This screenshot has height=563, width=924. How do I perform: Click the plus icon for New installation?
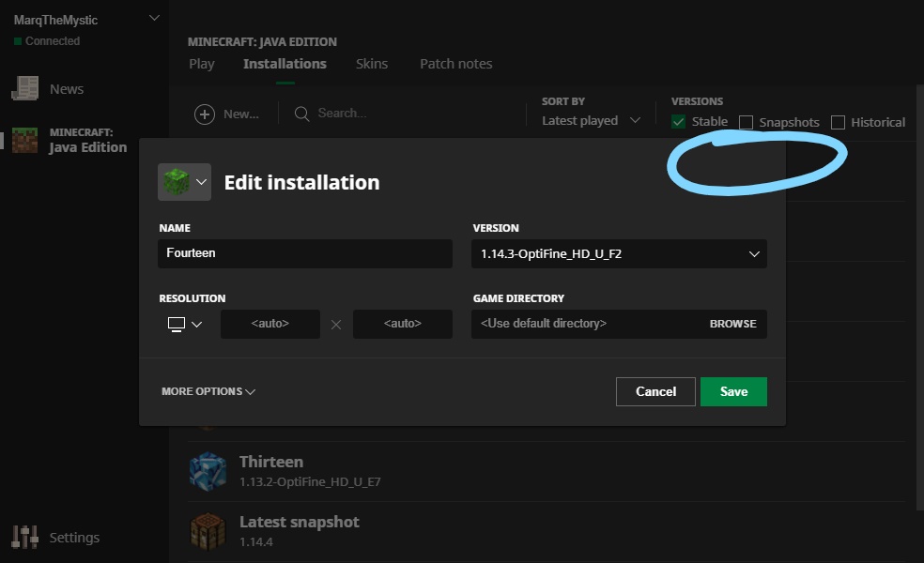pyautogui.click(x=205, y=114)
